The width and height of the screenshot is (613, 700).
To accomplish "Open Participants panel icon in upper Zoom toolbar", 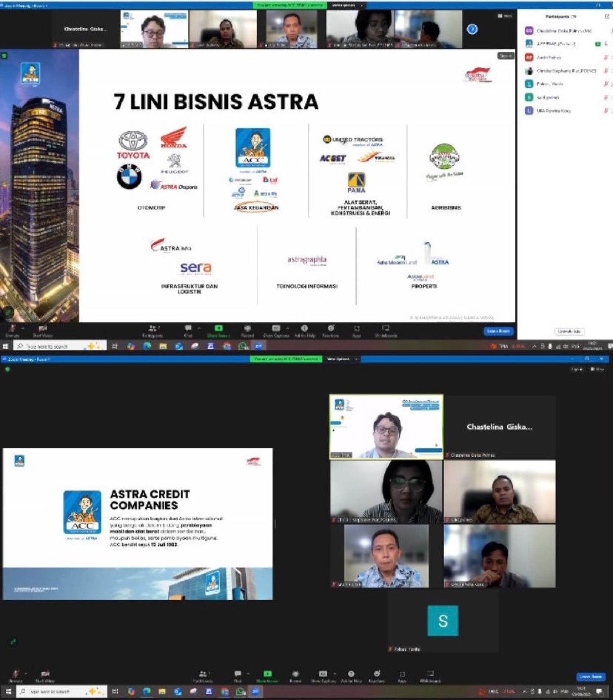I will click(152, 330).
